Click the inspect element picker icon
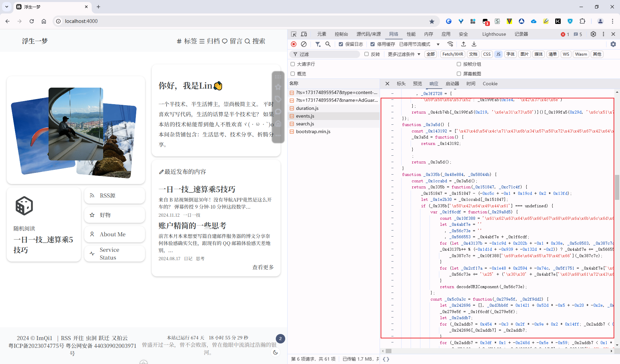The width and height of the screenshot is (620, 364). pos(294,34)
